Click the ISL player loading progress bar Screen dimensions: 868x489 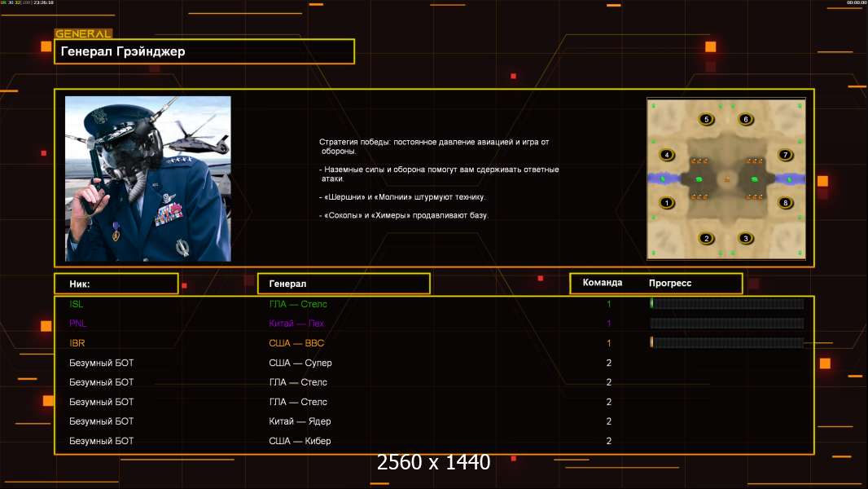click(726, 304)
